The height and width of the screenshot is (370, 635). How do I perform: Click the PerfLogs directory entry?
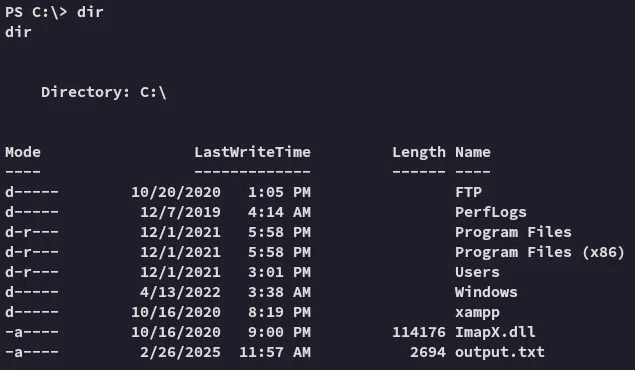(x=490, y=212)
